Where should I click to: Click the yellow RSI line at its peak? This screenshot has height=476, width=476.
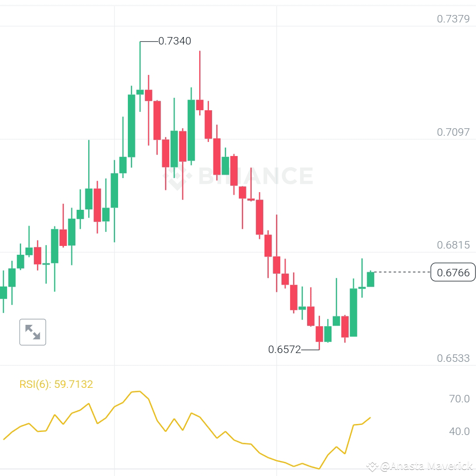point(137,391)
